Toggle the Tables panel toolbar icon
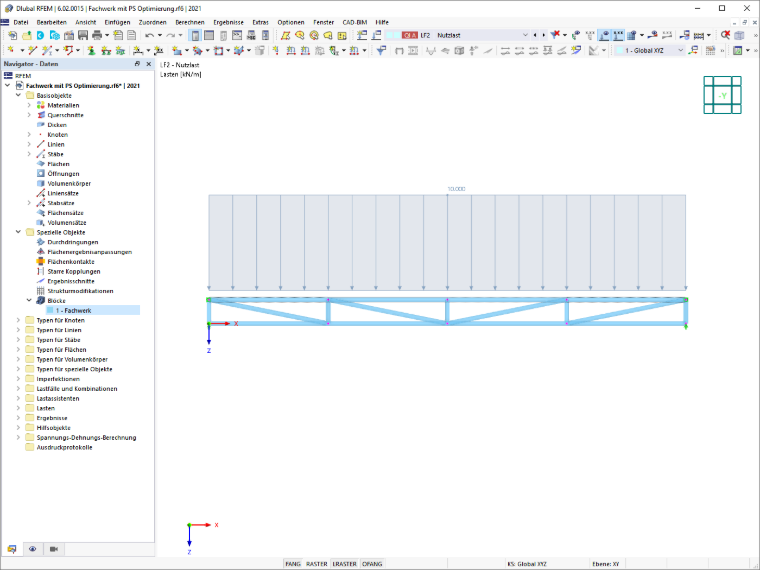Image resolution: width=760 pixels, height=570 pixels. 209,35
